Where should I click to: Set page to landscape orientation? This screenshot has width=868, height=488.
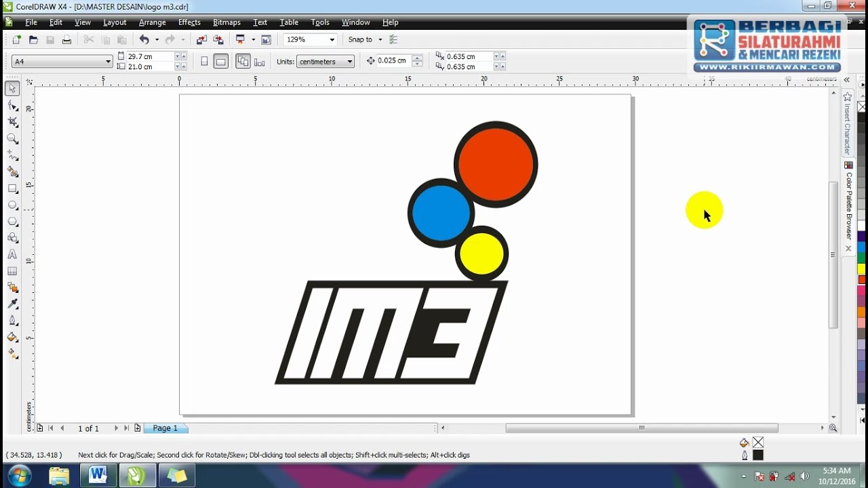221,62
